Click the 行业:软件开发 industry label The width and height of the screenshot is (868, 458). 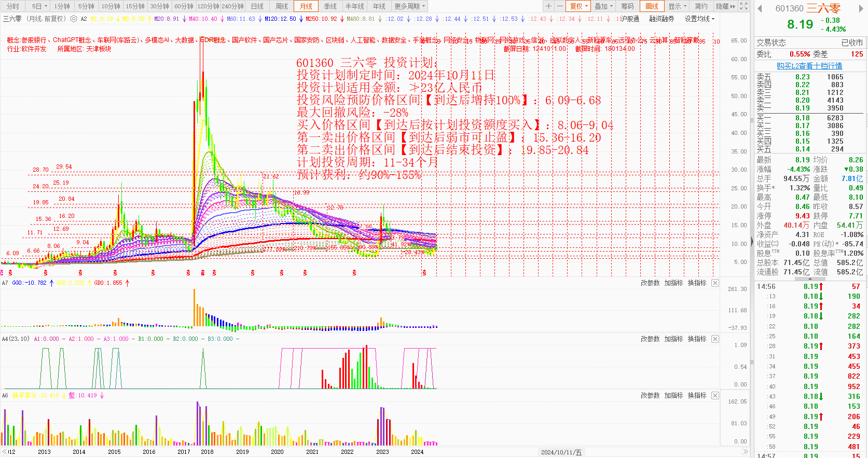click(x=26, y=49)
